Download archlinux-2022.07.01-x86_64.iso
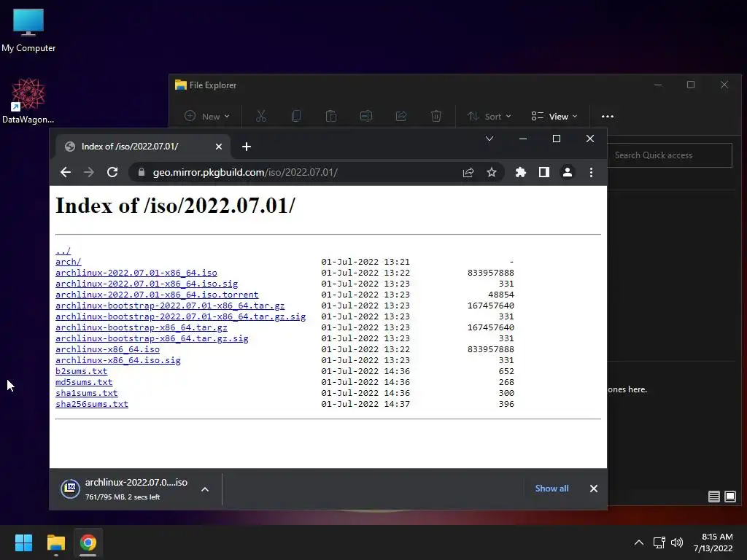747x560 pixels. coord(136,273)
